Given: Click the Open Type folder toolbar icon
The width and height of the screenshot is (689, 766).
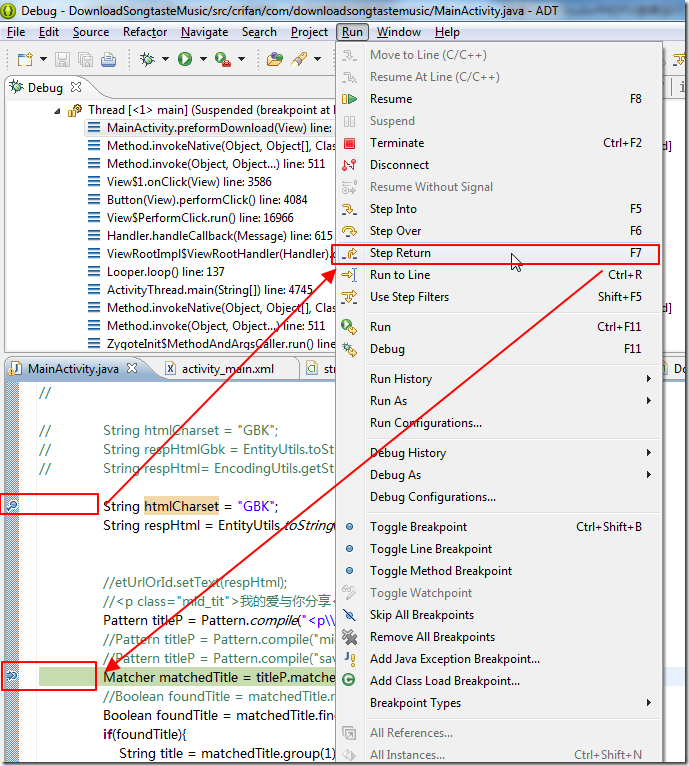Looking at the screenshot, I should pyautogui.click(x=275, y=60).
